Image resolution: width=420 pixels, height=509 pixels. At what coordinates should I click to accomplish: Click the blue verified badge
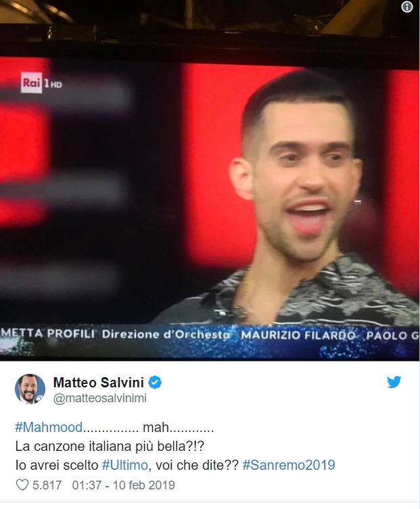pos(155,383)
